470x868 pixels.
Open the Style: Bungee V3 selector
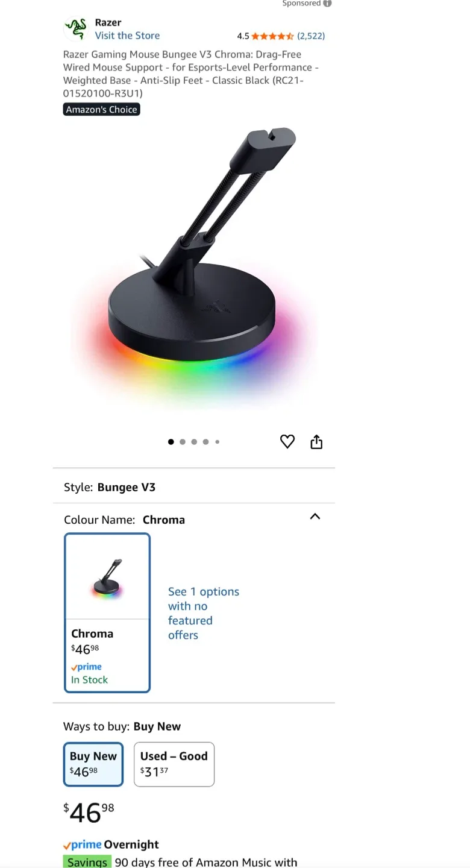pyautogui.click(x=194, y=487)
